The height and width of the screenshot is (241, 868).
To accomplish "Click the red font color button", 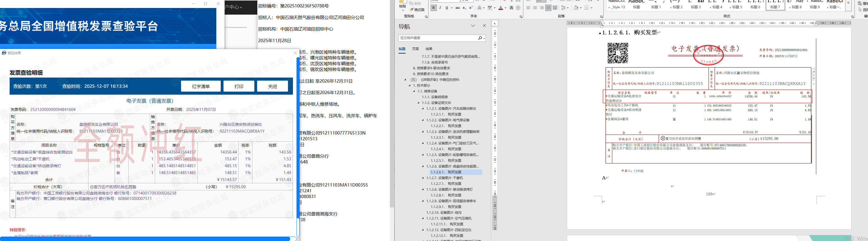I will 501,8.
